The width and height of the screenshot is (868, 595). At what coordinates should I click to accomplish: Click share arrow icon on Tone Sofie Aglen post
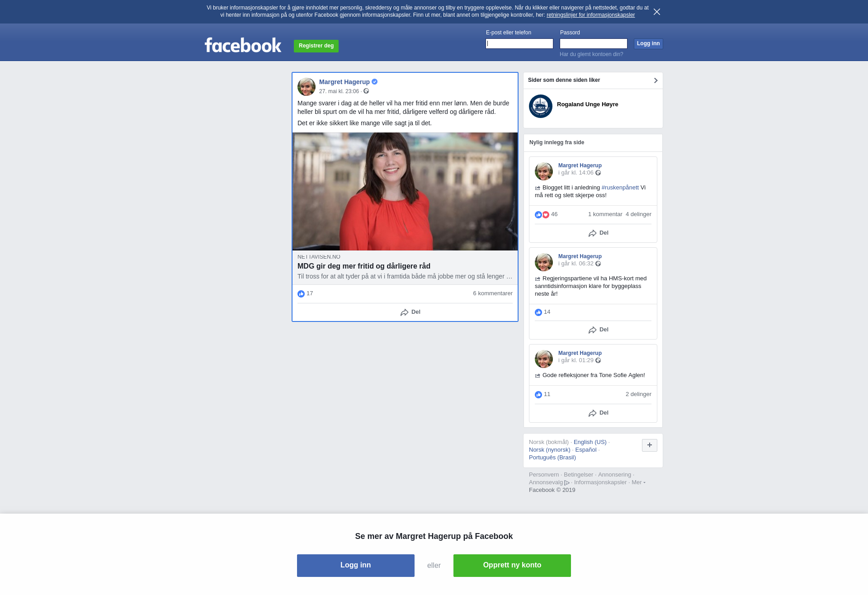click(x=592, y=413)
